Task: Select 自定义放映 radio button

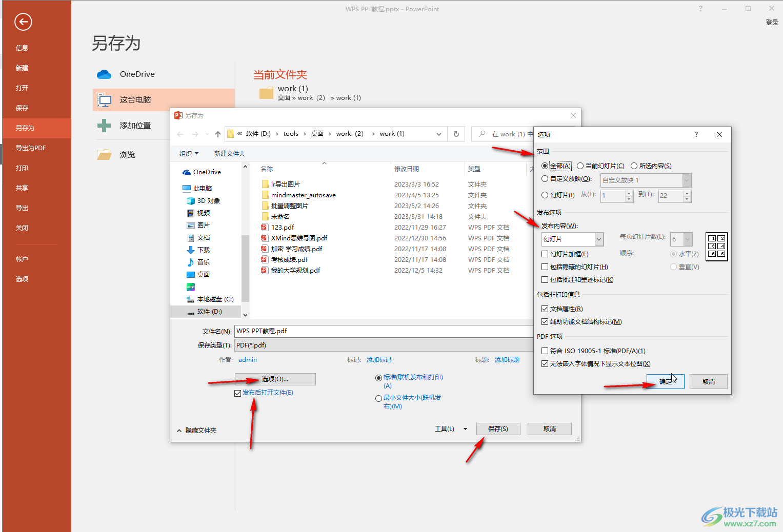Action: 545,179
